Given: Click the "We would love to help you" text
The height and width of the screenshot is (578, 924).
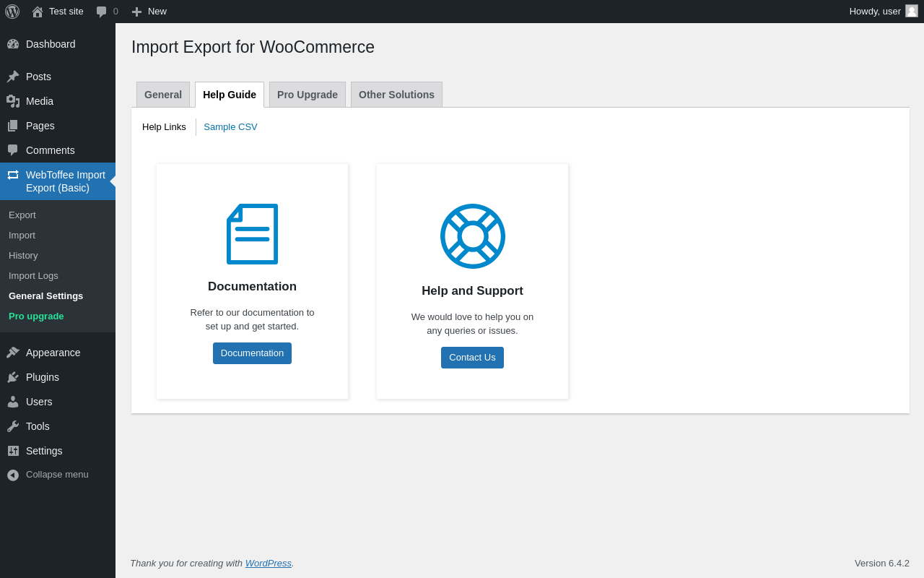Looking at the screenshot, I should tap(472, 324).
